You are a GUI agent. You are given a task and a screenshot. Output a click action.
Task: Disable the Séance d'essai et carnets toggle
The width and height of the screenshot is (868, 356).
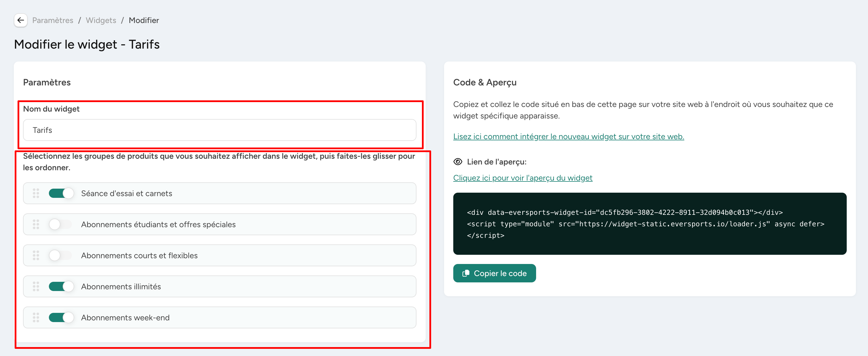(x=61, y=193)
